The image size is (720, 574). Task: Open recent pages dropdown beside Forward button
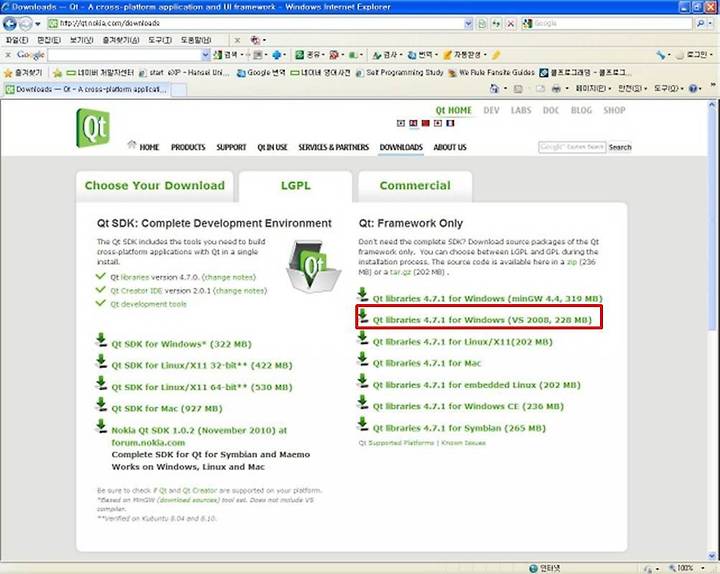click(38, 23)
